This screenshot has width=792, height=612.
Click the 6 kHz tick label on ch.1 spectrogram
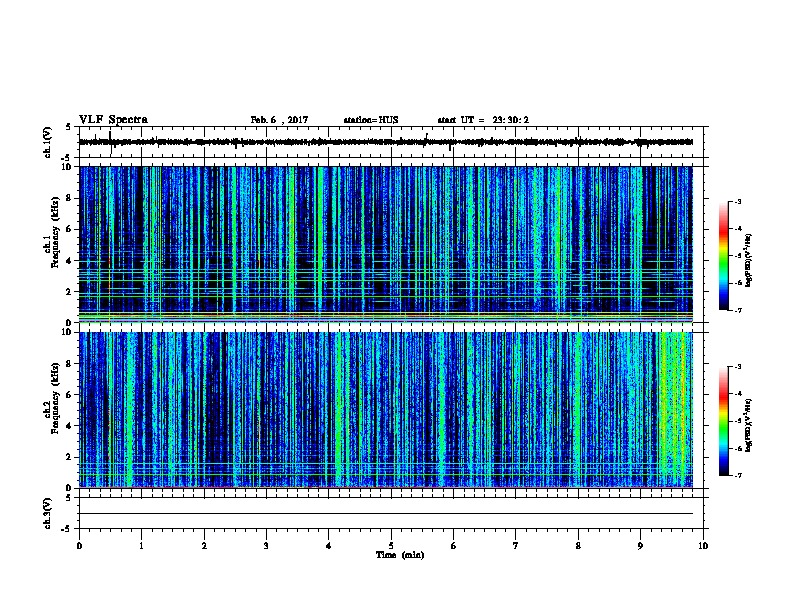click(69, 230)
